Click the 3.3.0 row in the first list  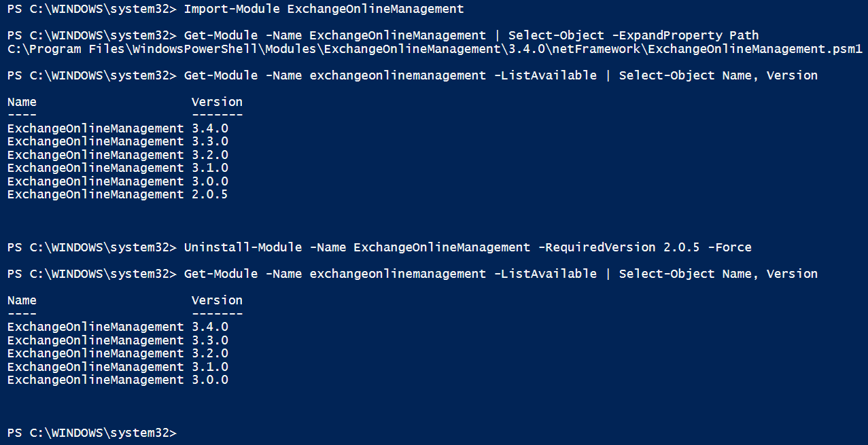point(118,142)
